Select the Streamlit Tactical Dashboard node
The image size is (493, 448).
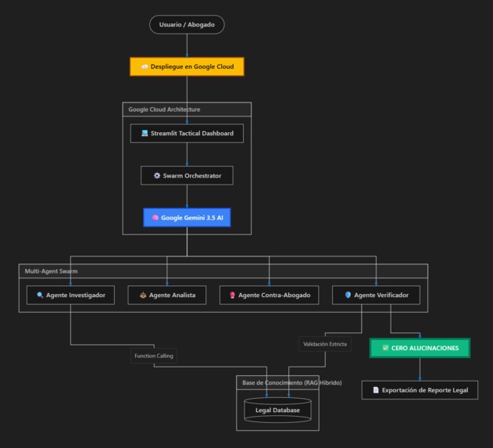point(187,134)
